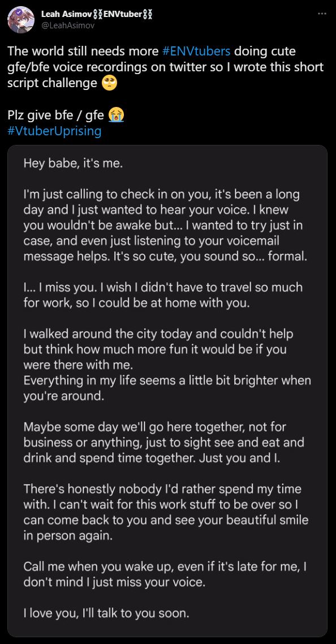Open the #VtuberUprising hashtag
This screenshot has width=336, height=644.
click(x=54, y=131)
